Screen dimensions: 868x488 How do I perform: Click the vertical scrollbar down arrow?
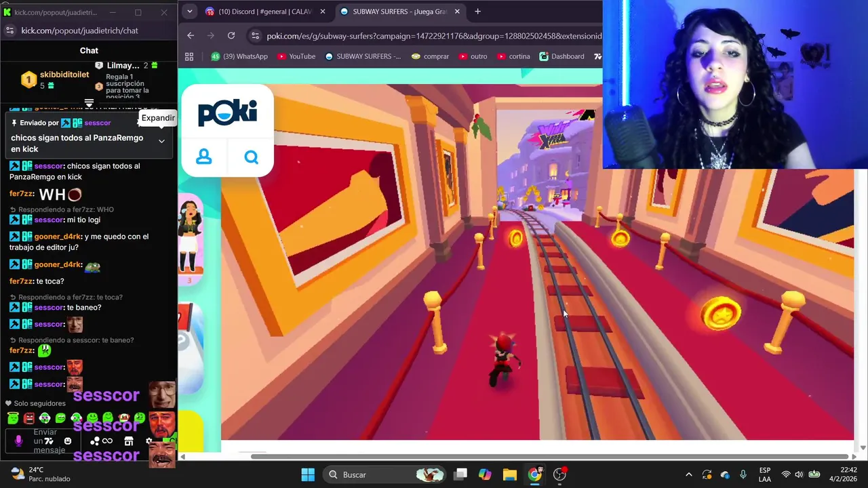pos(863,447)
